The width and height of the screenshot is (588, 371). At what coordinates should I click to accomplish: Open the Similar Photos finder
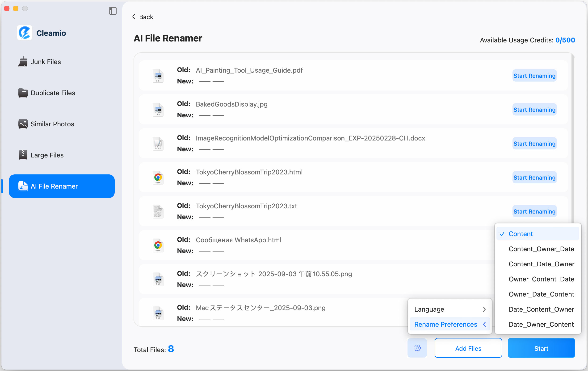click(52, 124)
